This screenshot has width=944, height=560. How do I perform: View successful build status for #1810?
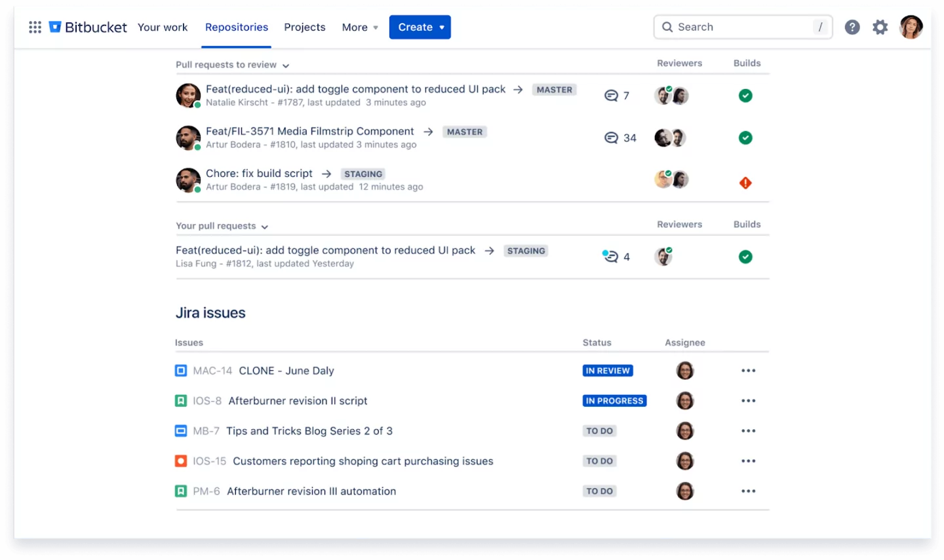point(745,138)
